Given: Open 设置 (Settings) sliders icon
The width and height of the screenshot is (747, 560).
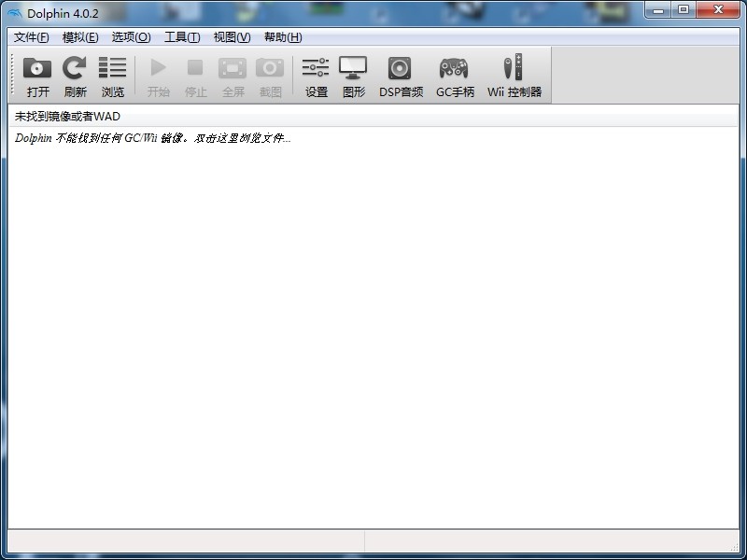Looking at the screenshot, I should tap(316, 68).
